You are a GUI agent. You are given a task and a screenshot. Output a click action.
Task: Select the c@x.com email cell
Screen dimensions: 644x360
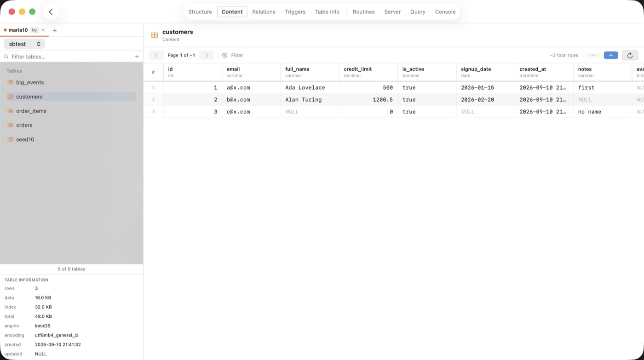pos(251,112)
